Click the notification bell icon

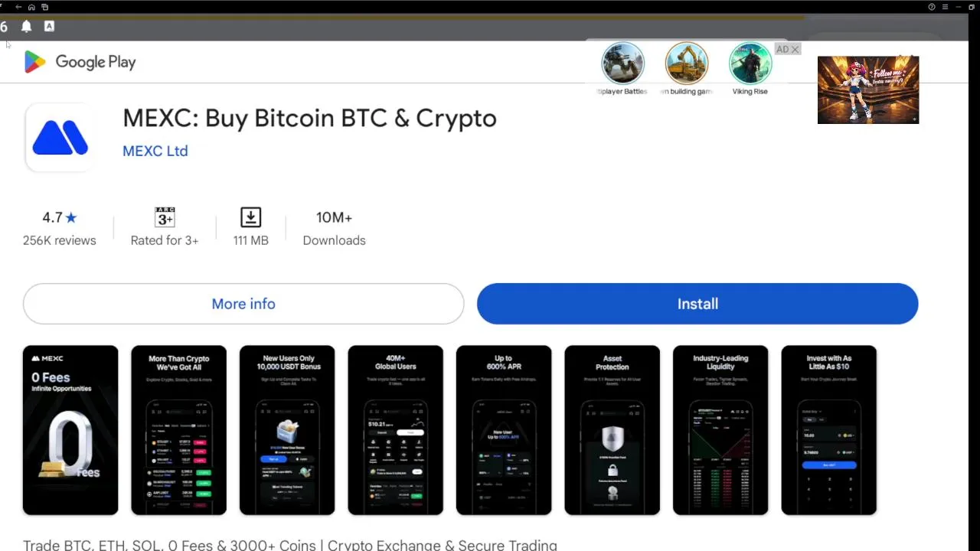pos(26,26)
